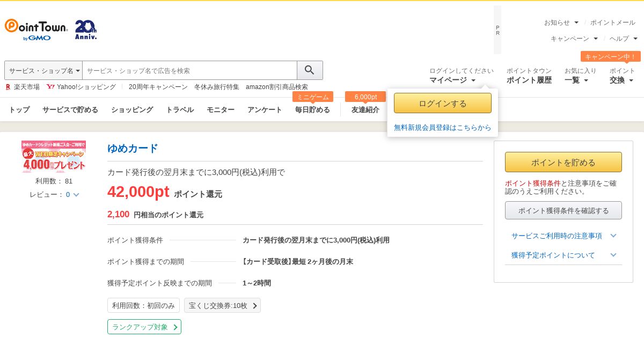Screen dimensions: 644x338
Task: Open the ショッピング tab
Action: point(132,109)
